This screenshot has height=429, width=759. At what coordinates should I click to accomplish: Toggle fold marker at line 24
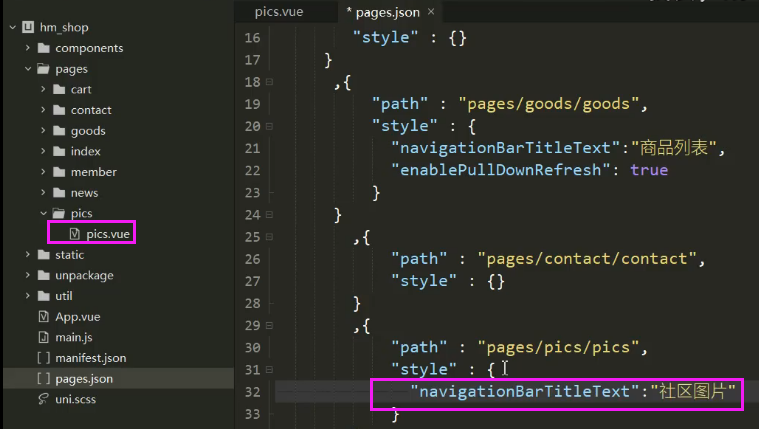(x=270, y=214)
